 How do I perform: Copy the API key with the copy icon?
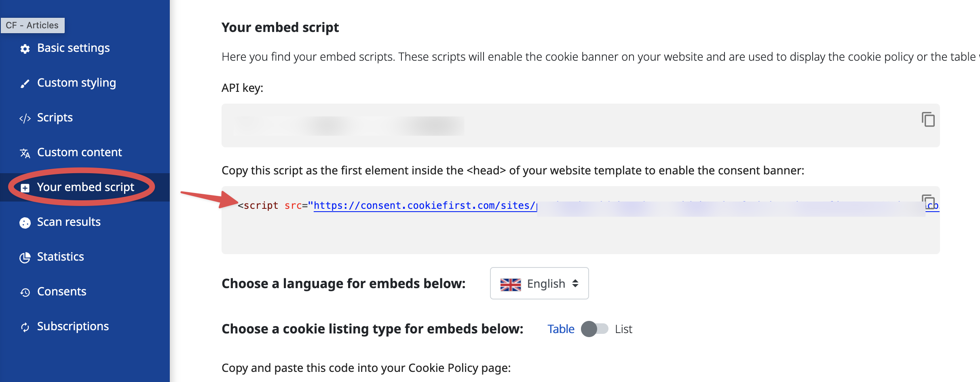click(x=928, y=119)
